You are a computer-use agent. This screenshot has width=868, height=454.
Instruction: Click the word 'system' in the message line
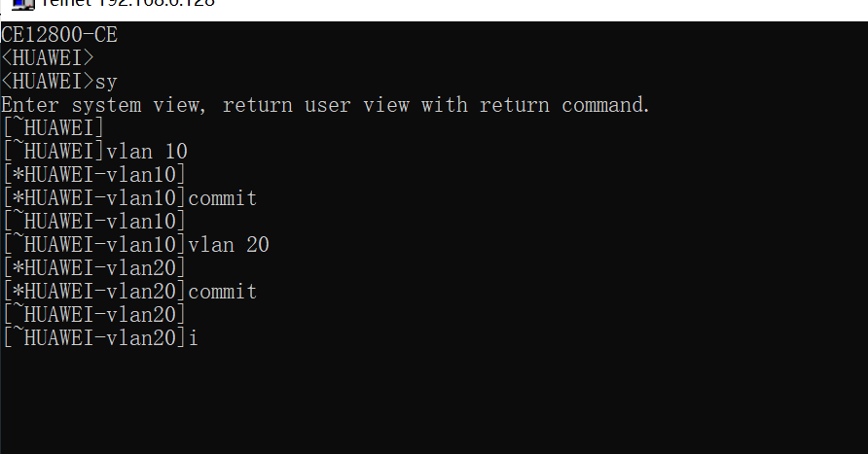tap(106, 105)
